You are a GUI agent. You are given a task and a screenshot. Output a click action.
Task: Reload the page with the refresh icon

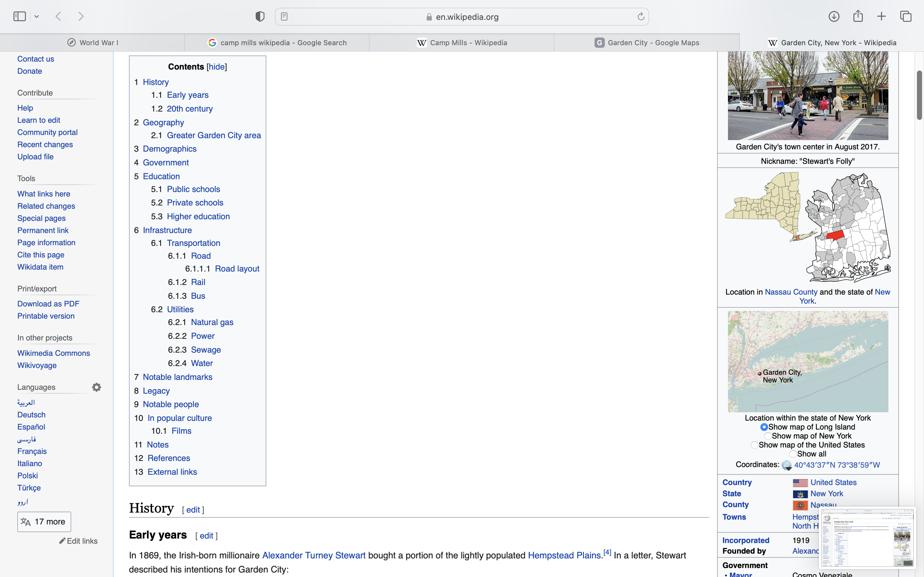click(641, 16)
